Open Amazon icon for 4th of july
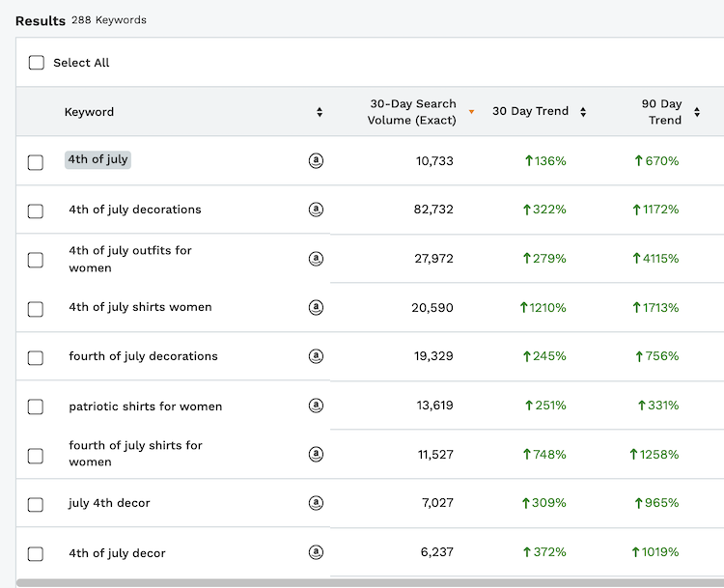Screen dimensions: 724x588 (x=316, y=161)
